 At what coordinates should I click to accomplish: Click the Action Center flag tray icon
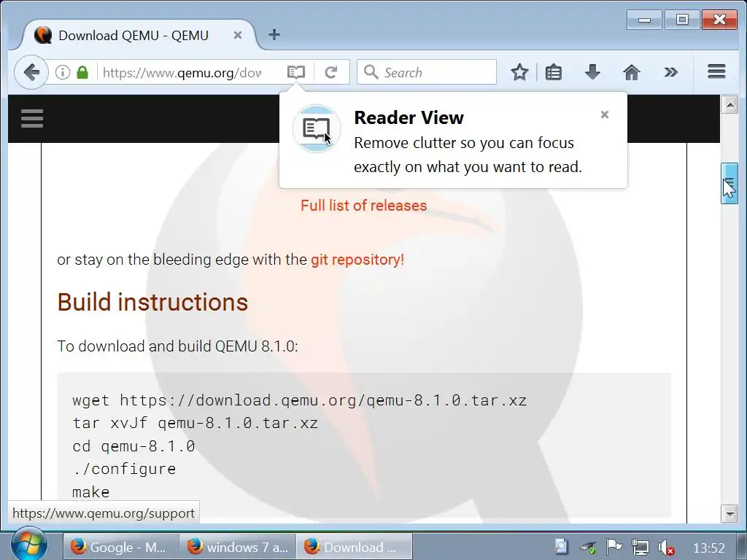point(614,547)
